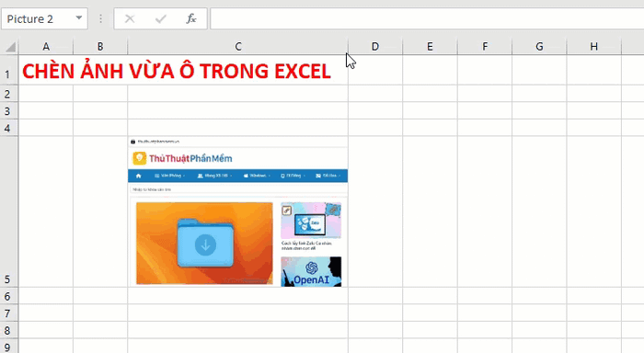Click the title text CHÈN ẢNH VỪA Ô TRONG EXCEL

pyautogui.click(x=177, y=71)
